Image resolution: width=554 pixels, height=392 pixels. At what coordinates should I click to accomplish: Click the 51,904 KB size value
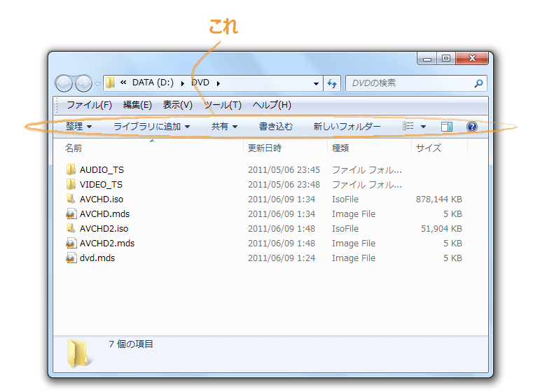[x=441, y=228]
